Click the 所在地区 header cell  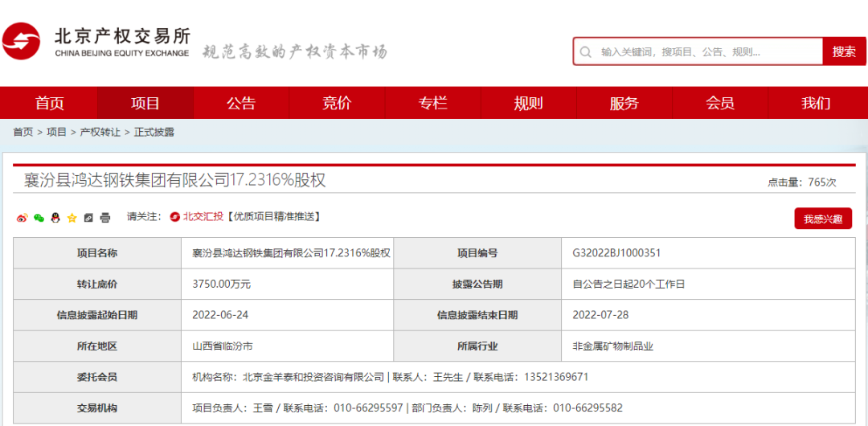click(97, 346)
